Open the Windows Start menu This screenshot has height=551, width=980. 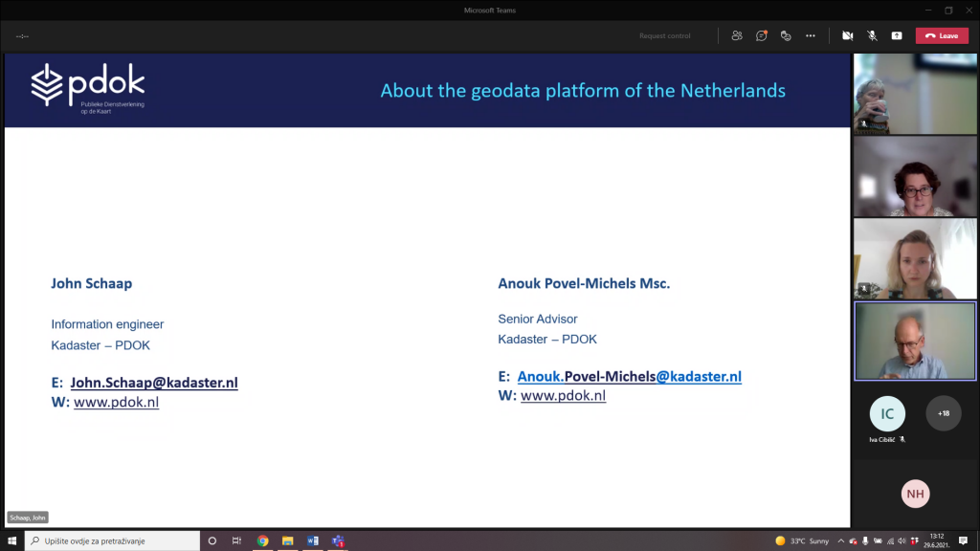(12, 540)
